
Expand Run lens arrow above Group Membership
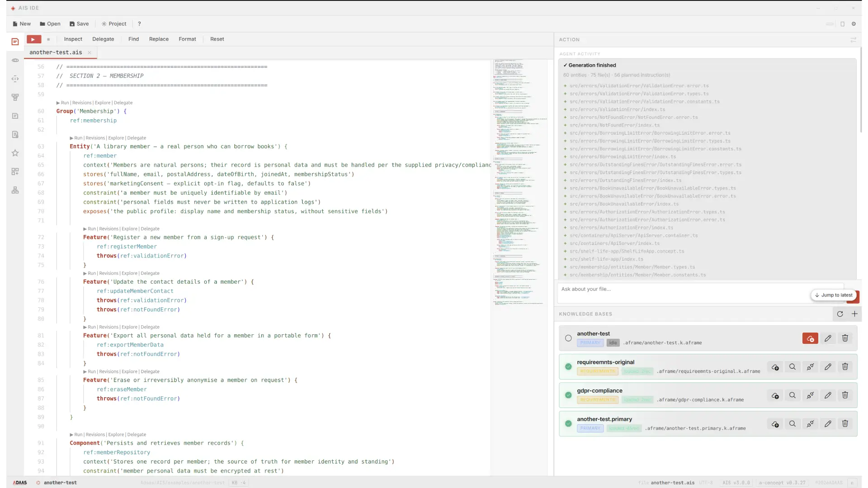coord(62,103)
